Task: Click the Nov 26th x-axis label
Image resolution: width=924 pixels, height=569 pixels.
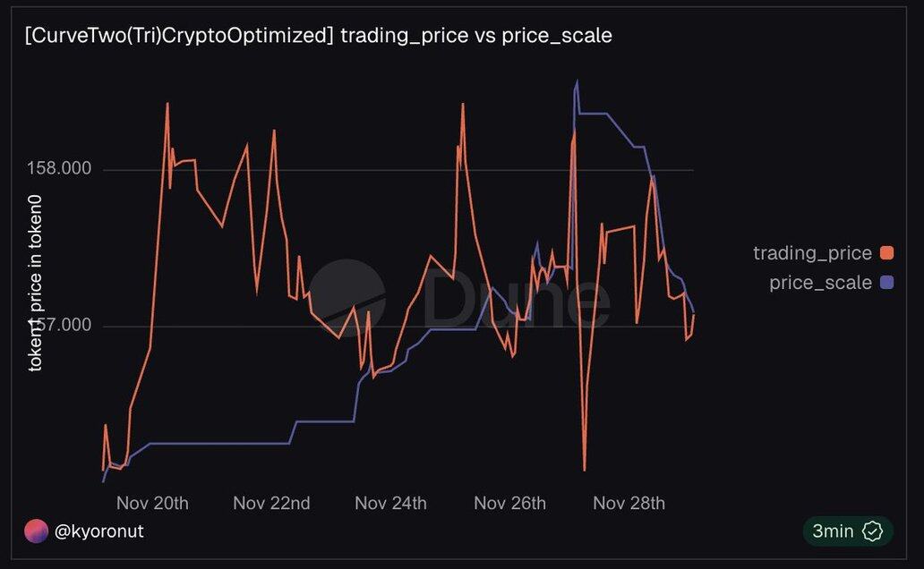Action: [509, 503]
